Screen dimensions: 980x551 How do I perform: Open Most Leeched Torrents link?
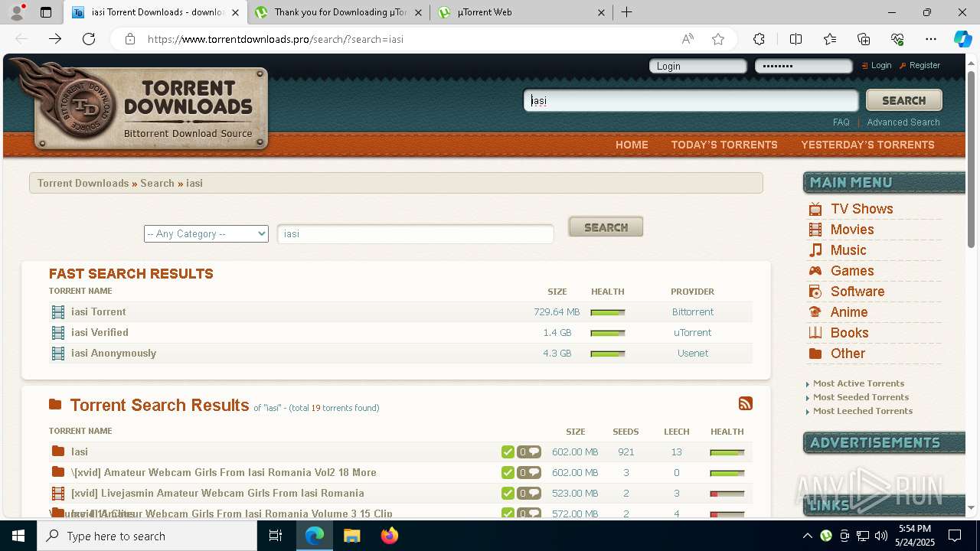pos(863,411)
